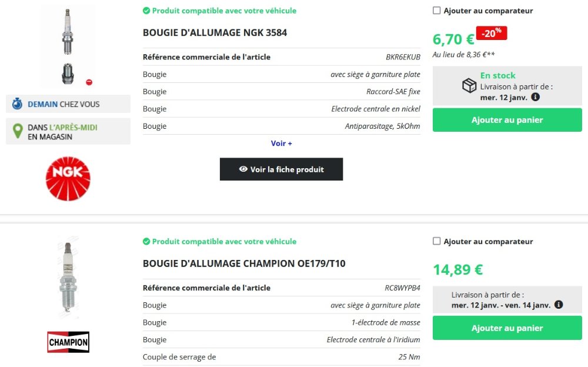Open the Bougie d'allumage Champion OE179/T10 title
The width and height of the screenshot is (588, 367).
pos(244,263)
